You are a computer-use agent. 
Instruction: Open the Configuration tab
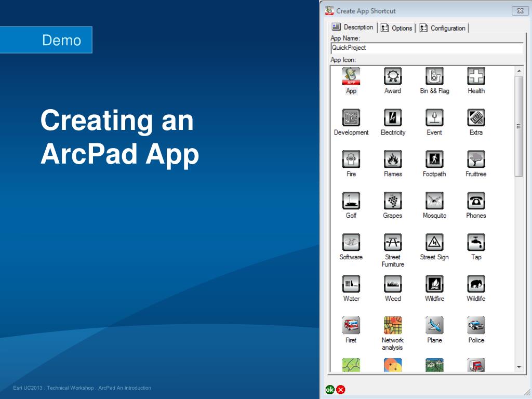coord(443,28)
